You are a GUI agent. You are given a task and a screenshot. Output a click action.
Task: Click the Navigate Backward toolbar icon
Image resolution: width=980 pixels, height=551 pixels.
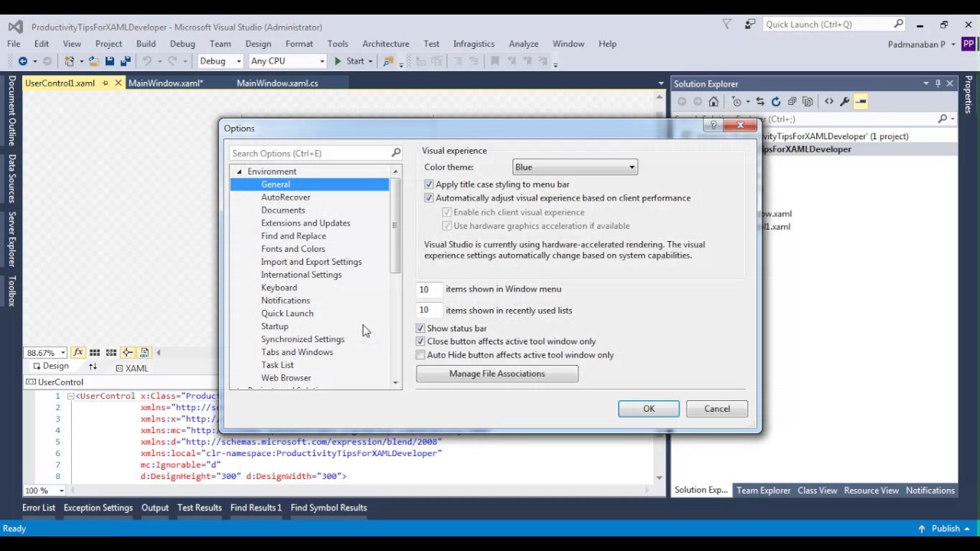[x=22, y=61]
